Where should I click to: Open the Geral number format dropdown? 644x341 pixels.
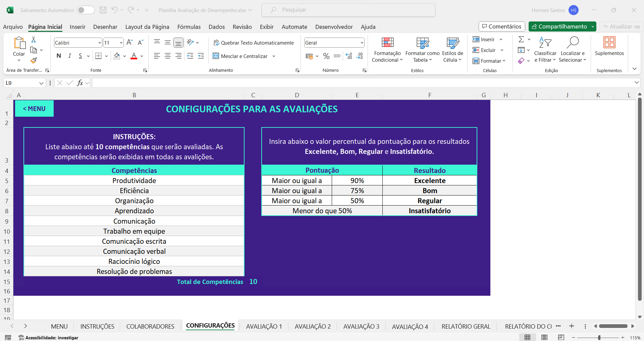362,43
